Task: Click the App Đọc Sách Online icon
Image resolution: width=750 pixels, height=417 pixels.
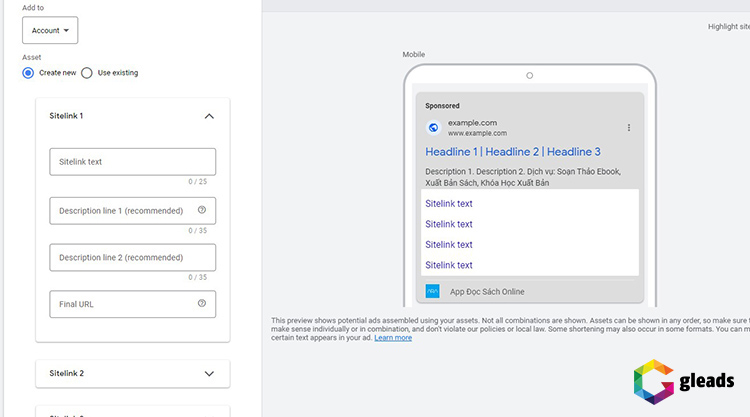Action: (x=433, y=292)
